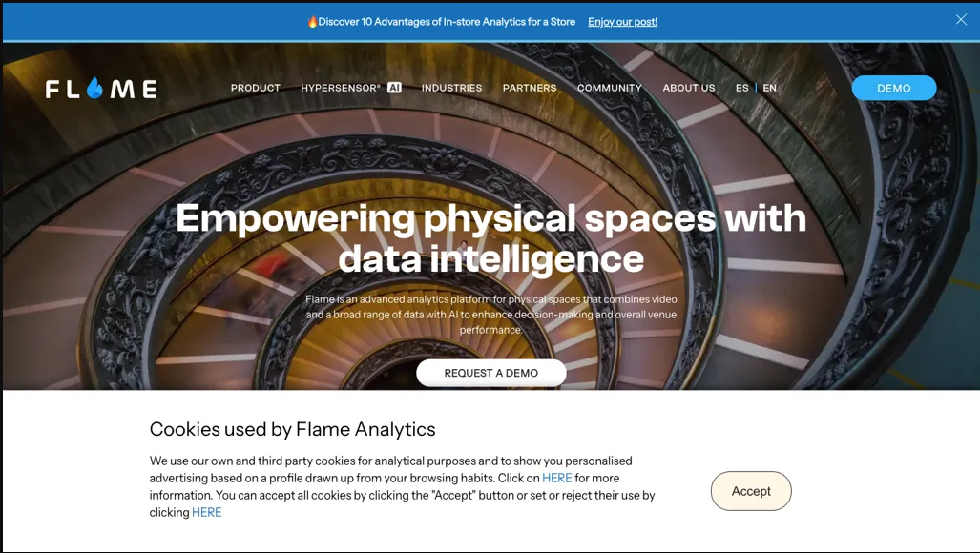The width and height of the screenshot is (980, 553).
Task: Switch site language to ES
Action: [x=741, y=88]
